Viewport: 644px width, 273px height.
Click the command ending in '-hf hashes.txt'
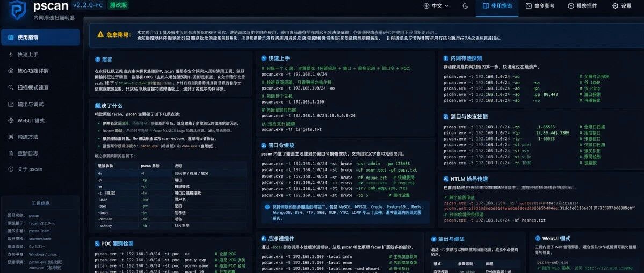[x=495, y=220]
